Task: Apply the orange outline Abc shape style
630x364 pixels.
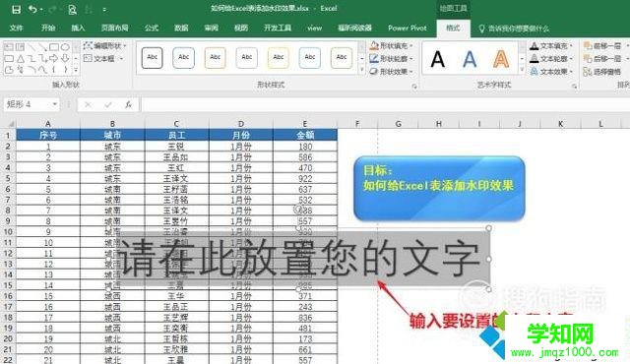Action: [x=216, y=58]
